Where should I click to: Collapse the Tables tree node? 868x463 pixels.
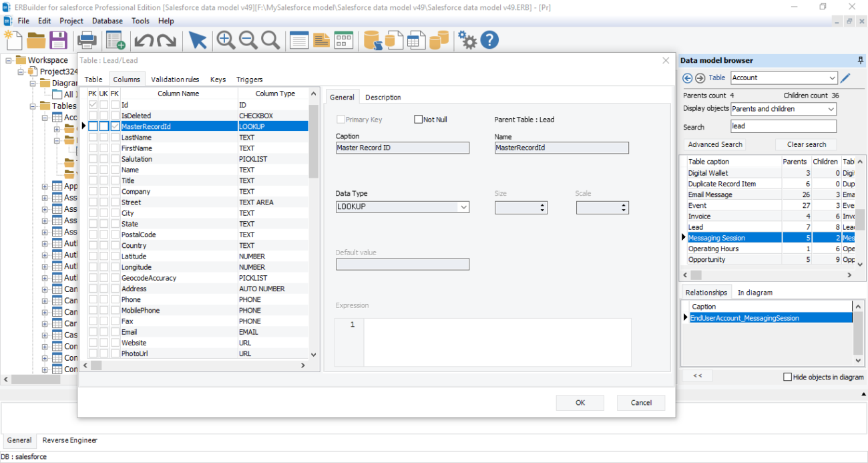tap(33, 106)
